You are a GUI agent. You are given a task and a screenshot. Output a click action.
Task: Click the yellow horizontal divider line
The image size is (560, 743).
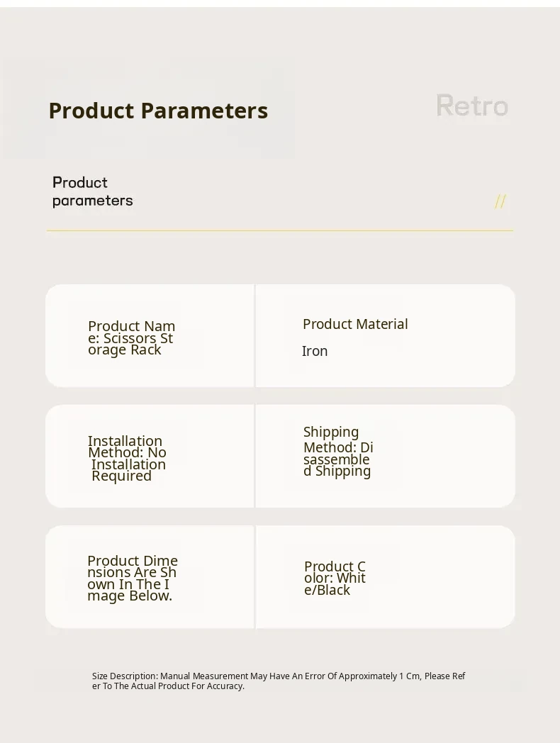pos(280,230)
